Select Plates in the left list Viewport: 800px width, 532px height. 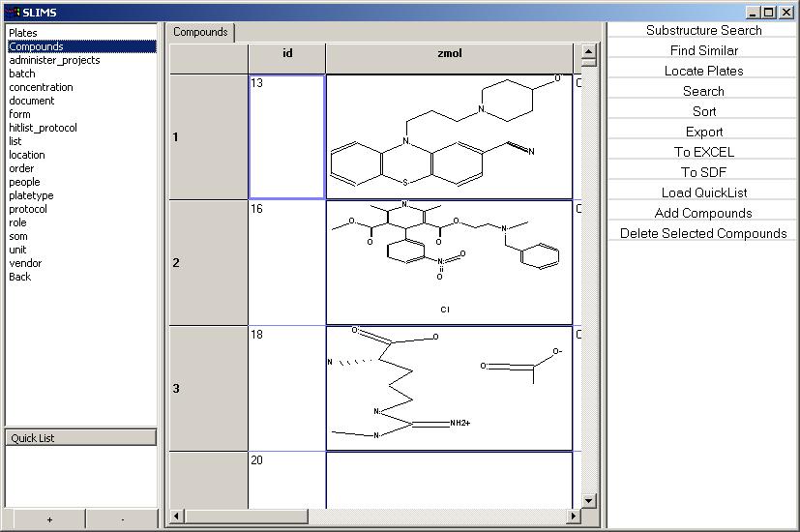(23, 33)
